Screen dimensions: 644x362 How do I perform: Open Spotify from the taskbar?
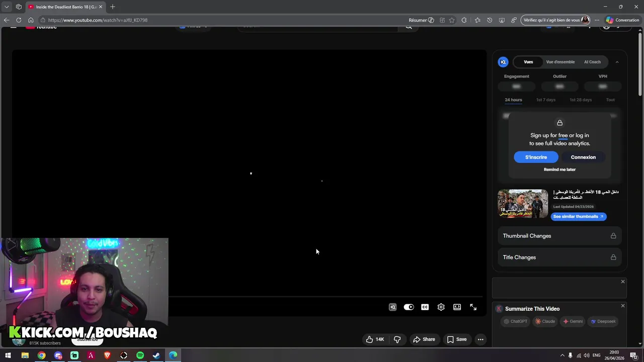point(140,355)
